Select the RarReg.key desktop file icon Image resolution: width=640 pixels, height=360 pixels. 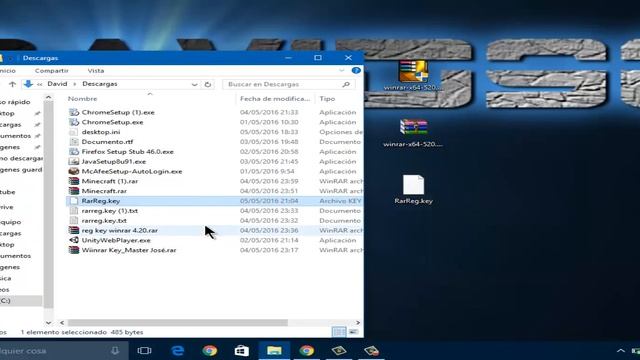(413, 185)
